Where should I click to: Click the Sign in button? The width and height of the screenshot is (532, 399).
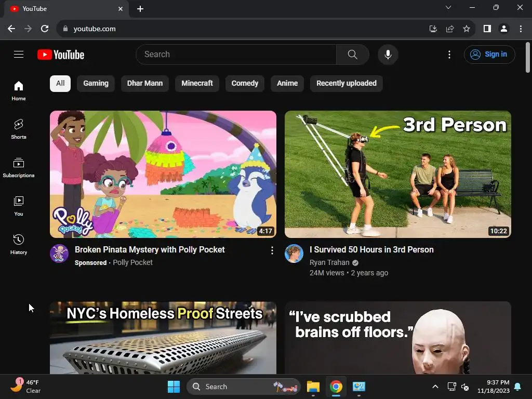[x=489, y=54]
